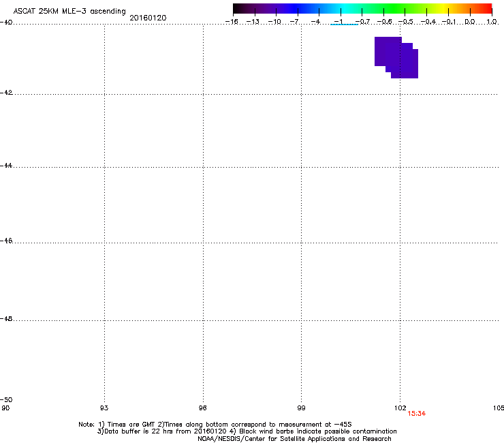Click the NOAA/NESDIS credit line
The height and width of the screenshot is (443, 504).
tap(294, 439)
